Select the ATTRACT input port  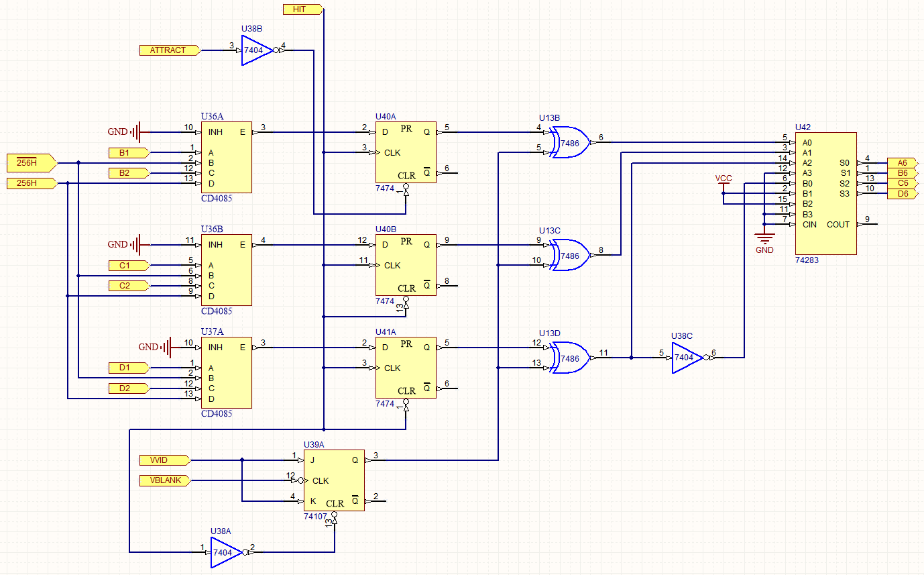coord(170,50)
